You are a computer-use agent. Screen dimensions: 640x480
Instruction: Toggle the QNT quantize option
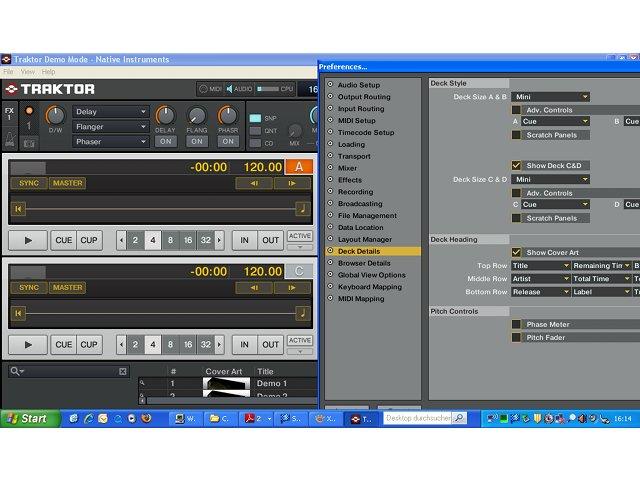(x=256, y=131)
